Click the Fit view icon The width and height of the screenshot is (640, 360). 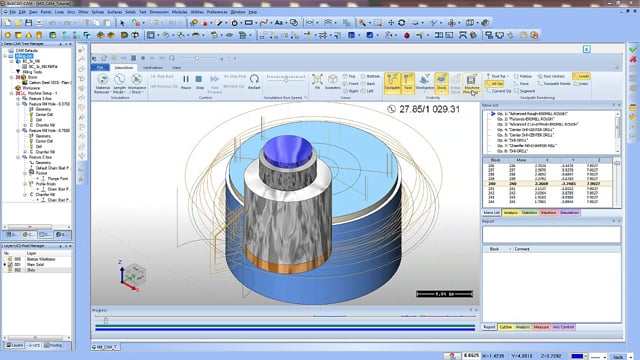tap(317, 82)
